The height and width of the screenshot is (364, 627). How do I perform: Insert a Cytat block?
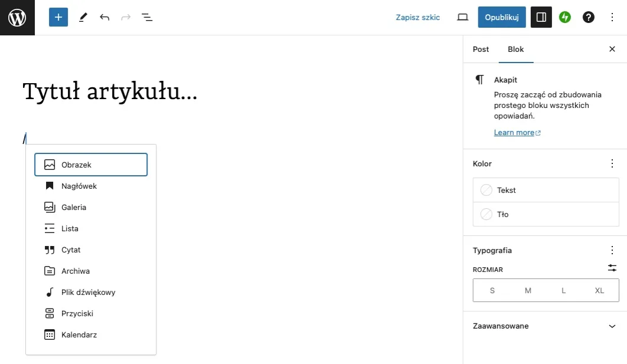[91, 250]
